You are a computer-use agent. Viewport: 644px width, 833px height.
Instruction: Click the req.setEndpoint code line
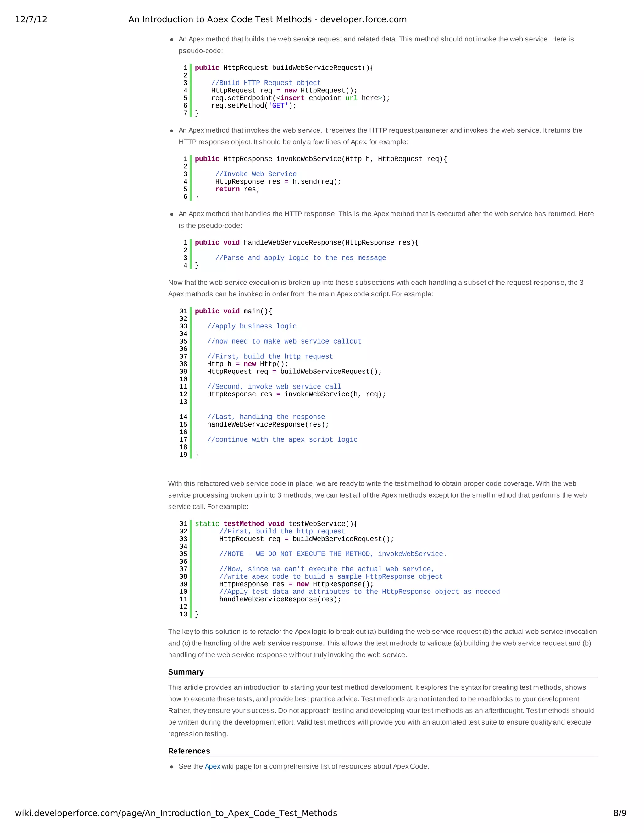coord(301,98)
